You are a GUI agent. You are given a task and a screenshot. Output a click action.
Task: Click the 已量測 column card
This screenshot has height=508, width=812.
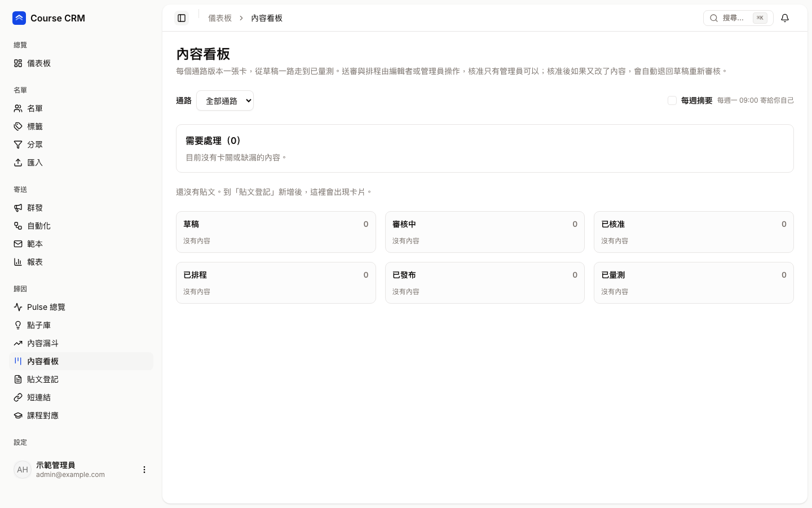click(694, 283)
